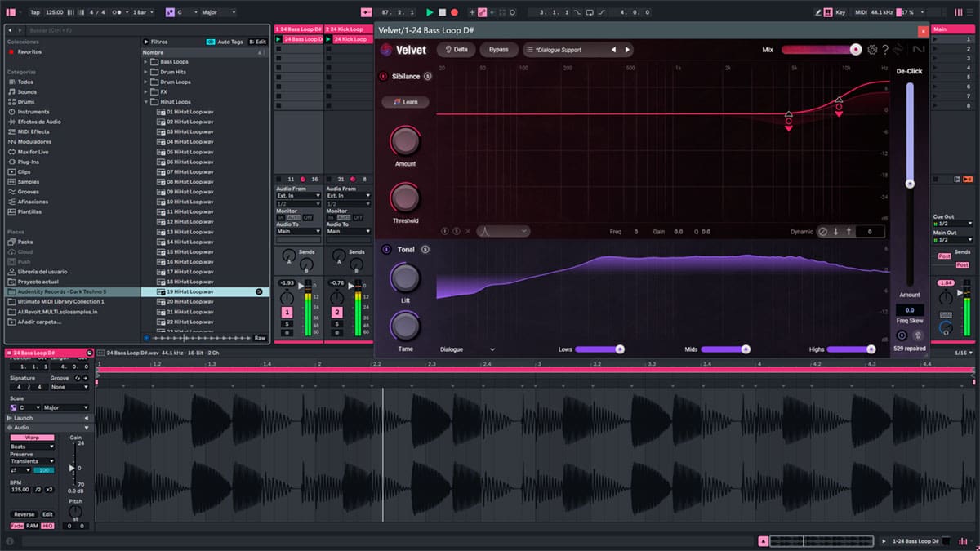Screen dimensions: 980x551
Task: Expand the Drum Hits folder
Action: click(x=146, y=72)
